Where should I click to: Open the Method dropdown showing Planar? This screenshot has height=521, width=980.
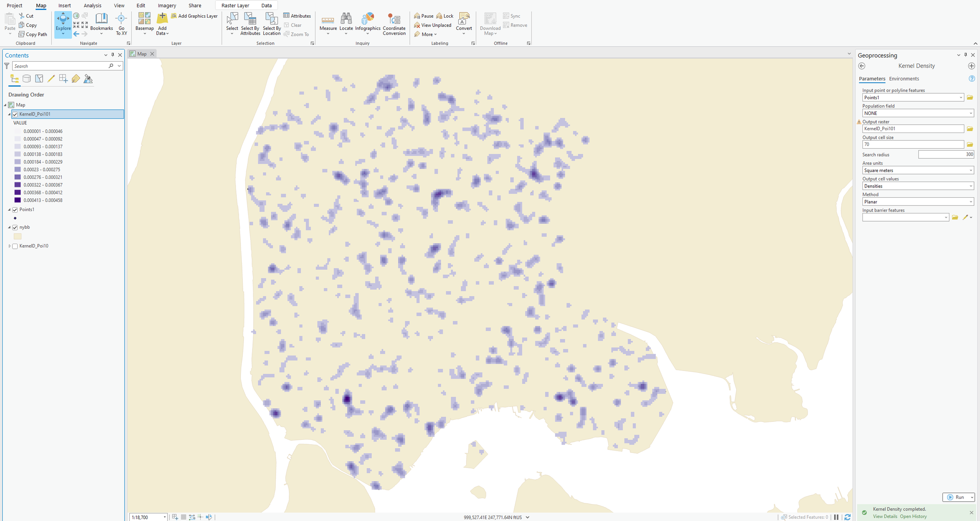(x=918, y=202)
